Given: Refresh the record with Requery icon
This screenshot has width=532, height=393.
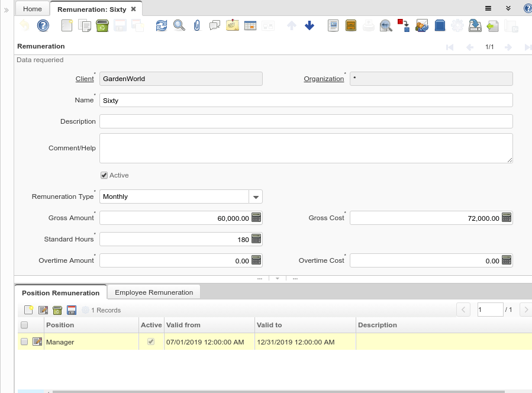Looking at the screenshot, I should (x=162, y=25).
